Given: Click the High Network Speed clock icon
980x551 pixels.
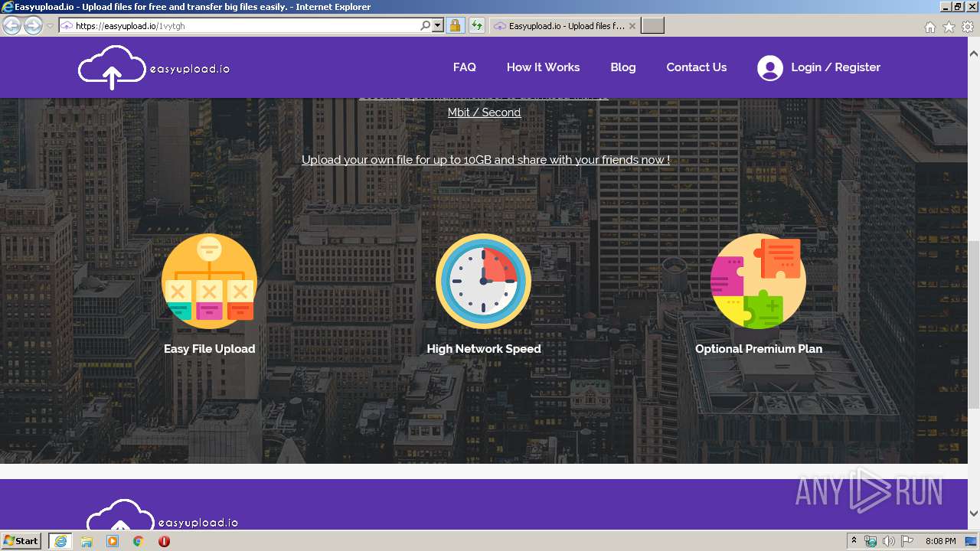Looking at the screenshot, I should click(483, 281).
